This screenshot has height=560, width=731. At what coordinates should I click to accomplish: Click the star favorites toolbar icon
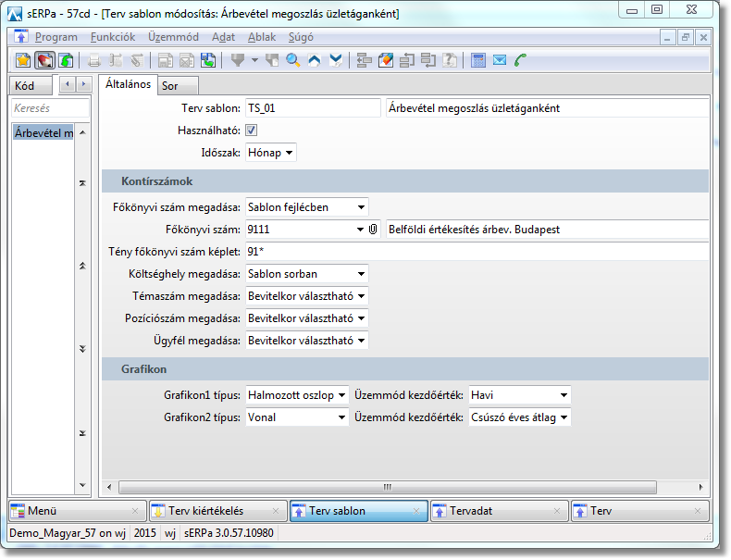pyautogui.click(x=24, y=61)
